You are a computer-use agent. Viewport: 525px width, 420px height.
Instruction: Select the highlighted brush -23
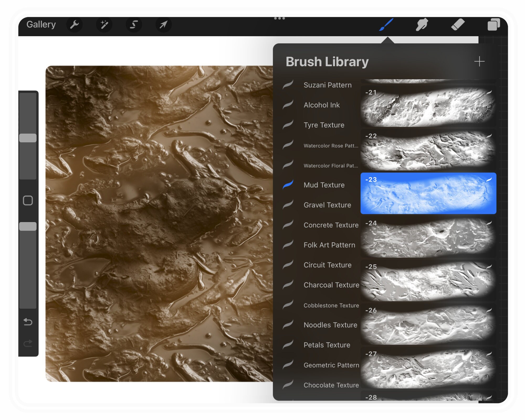(x=428, y=193)
